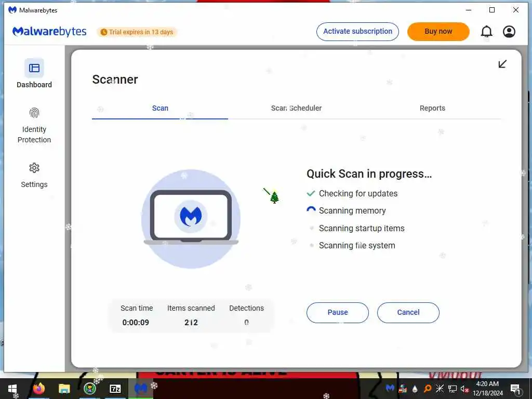Switch to the Reports tab

point(432,108)
